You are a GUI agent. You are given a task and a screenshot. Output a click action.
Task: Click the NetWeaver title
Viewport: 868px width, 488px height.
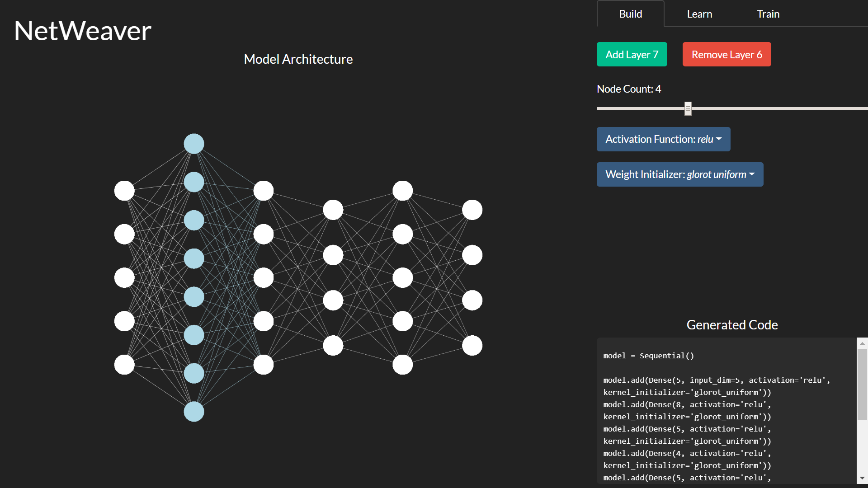pyautogui.click(x=83, y=31)
